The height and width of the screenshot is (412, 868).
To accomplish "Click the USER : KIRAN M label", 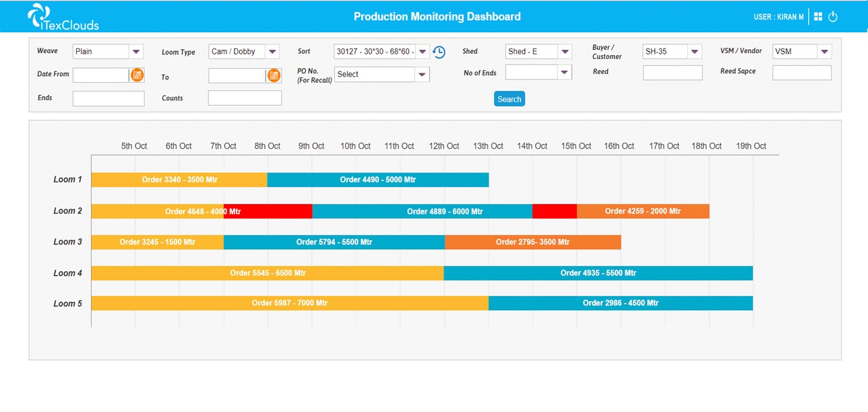I will click(x=778, y=17).
